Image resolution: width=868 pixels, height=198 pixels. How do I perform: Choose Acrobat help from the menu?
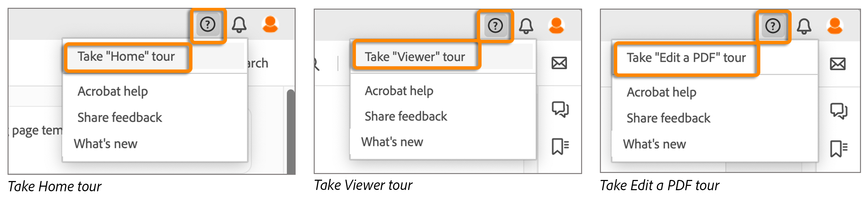point(113,91)
